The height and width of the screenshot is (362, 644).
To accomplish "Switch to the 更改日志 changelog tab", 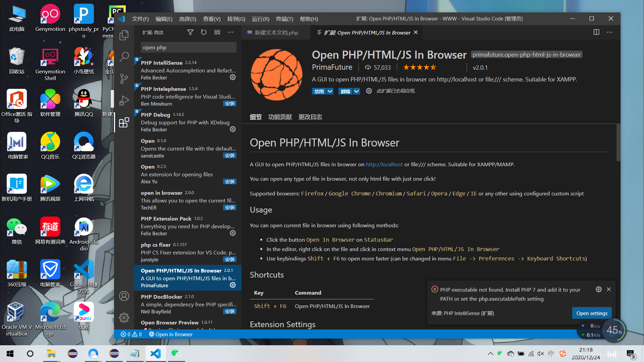I will pos(310,117).
